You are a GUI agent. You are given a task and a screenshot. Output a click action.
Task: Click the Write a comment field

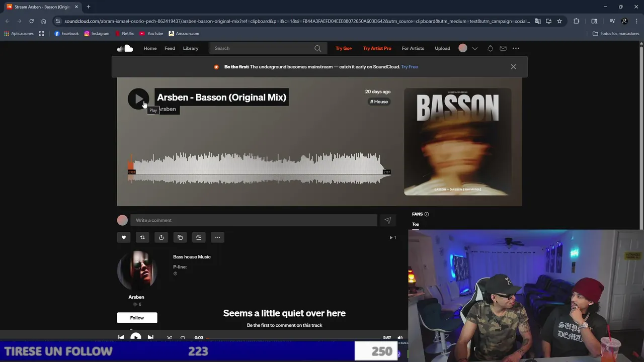click(254, 220)
